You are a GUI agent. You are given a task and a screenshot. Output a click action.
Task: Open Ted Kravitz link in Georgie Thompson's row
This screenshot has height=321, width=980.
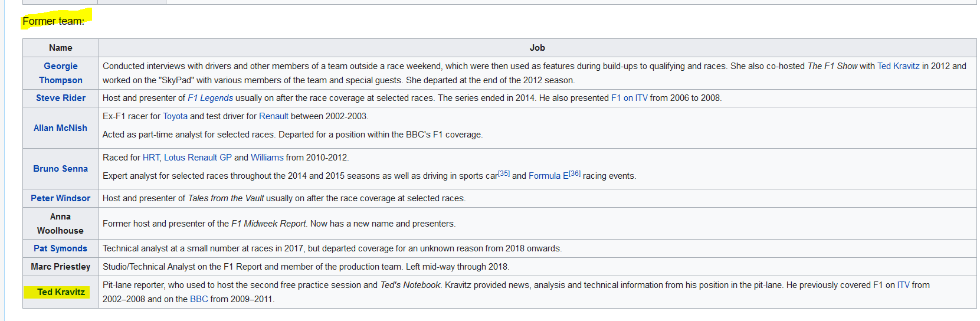[x=898, y=66]
